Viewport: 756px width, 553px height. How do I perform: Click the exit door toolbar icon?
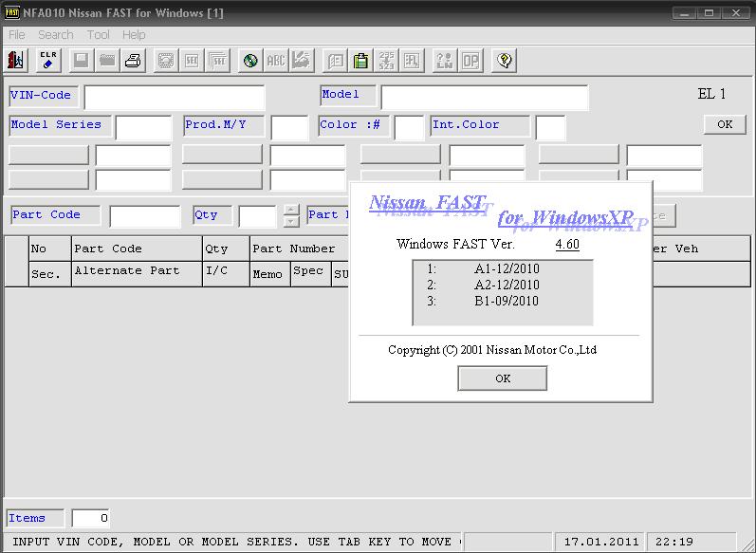click(x=16, y=61)
